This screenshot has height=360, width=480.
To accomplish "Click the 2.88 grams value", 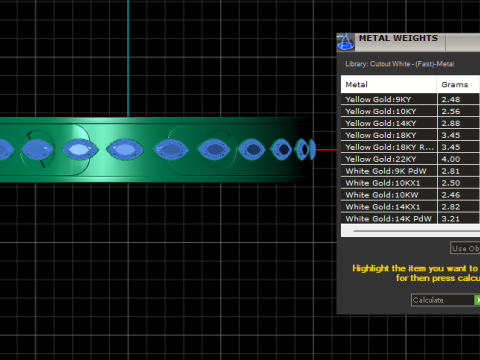I will click(x=451, y=123).
